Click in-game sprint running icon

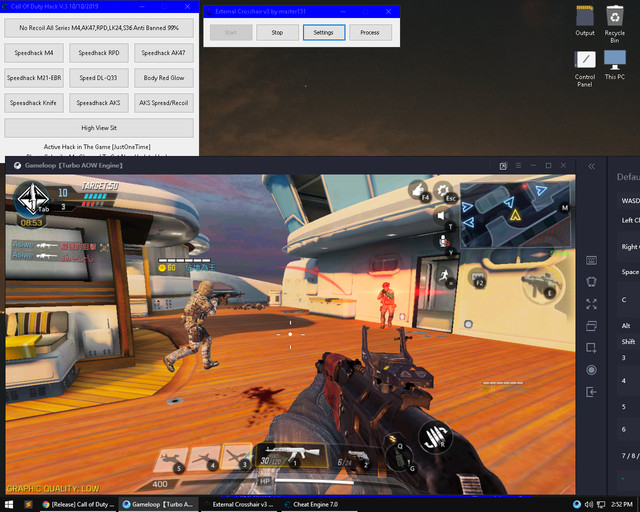(444, 276)
